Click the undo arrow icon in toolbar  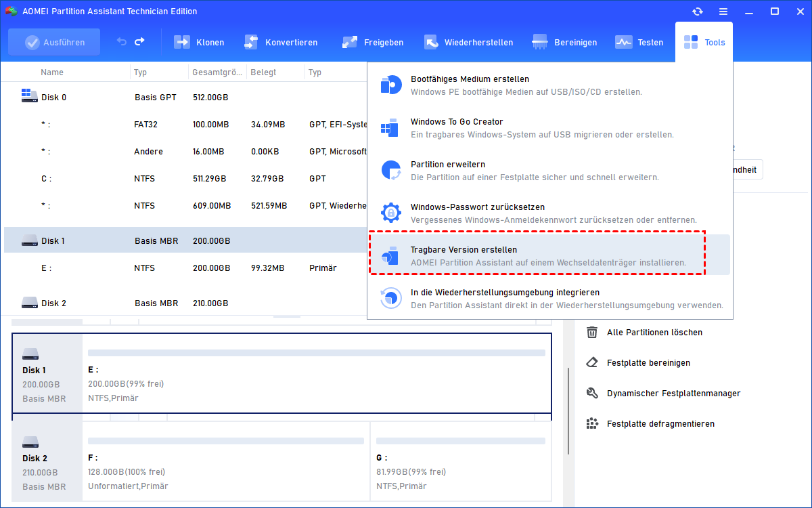pyautogui.click(x=122, y=42)
